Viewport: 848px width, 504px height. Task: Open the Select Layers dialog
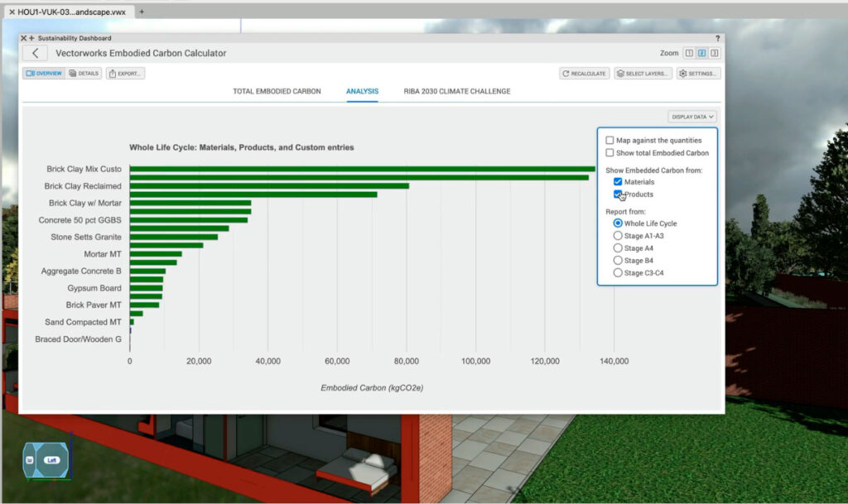[643, 74]
